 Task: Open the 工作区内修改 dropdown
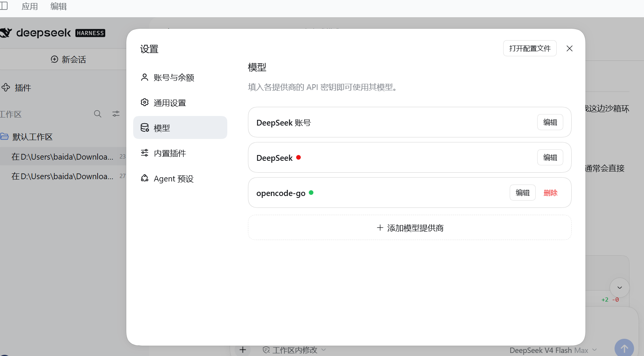tap(294, 350)
